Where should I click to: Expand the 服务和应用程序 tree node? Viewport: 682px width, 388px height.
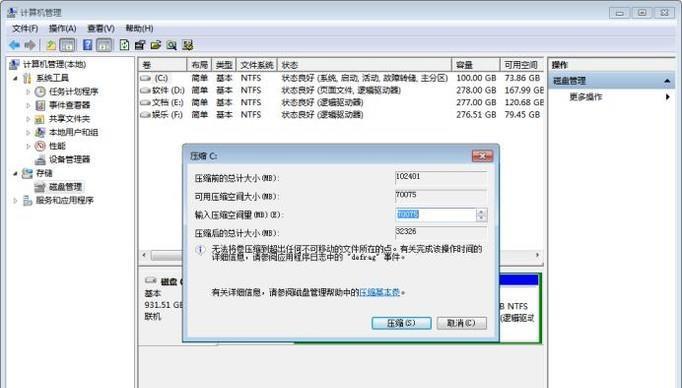(15, 201)
